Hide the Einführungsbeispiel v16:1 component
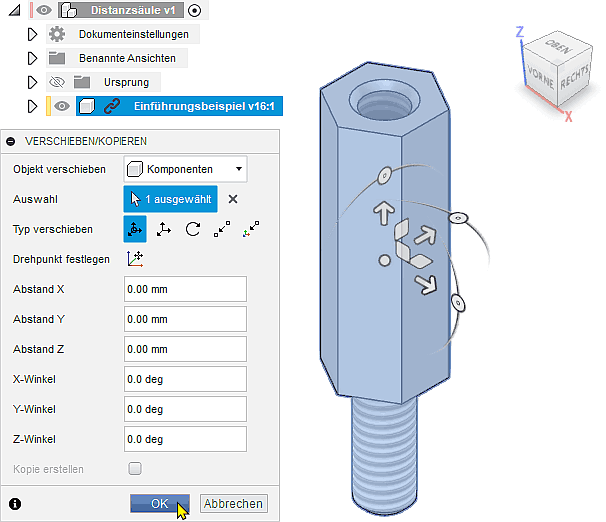606x522 pixels. [62, 106]
